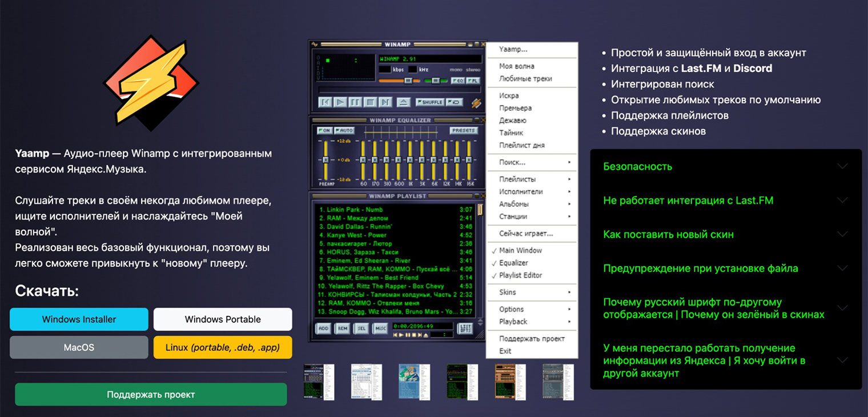Click the Linux download button
This screenshot has height=417, width=868.
223,347
